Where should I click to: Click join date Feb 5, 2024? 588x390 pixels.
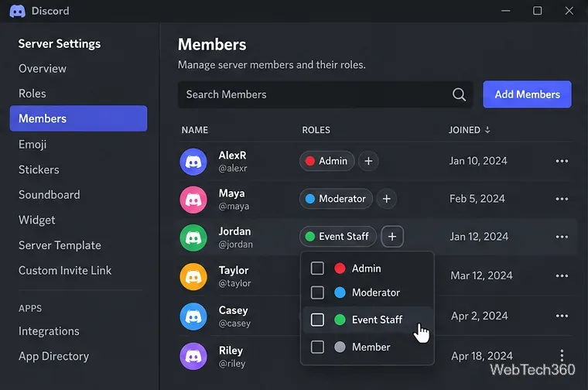(x=477, y=199)
